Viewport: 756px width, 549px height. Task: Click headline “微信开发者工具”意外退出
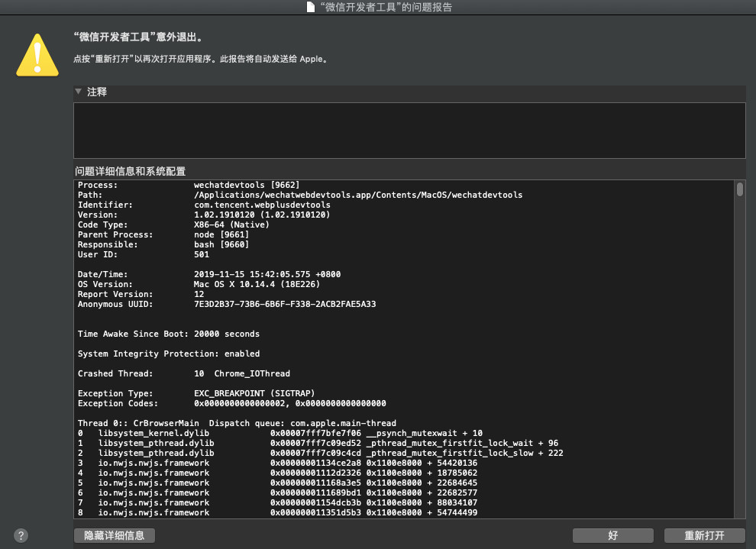click(x=139, y=37)
